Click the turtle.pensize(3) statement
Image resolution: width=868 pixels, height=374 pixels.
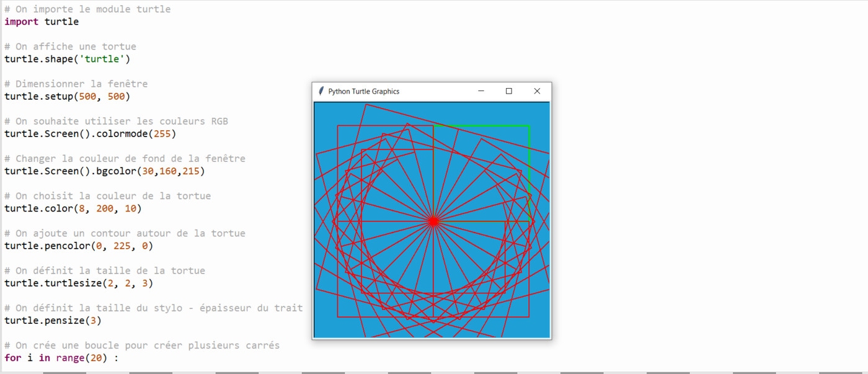pyautogui.click(x=53, y=321)
